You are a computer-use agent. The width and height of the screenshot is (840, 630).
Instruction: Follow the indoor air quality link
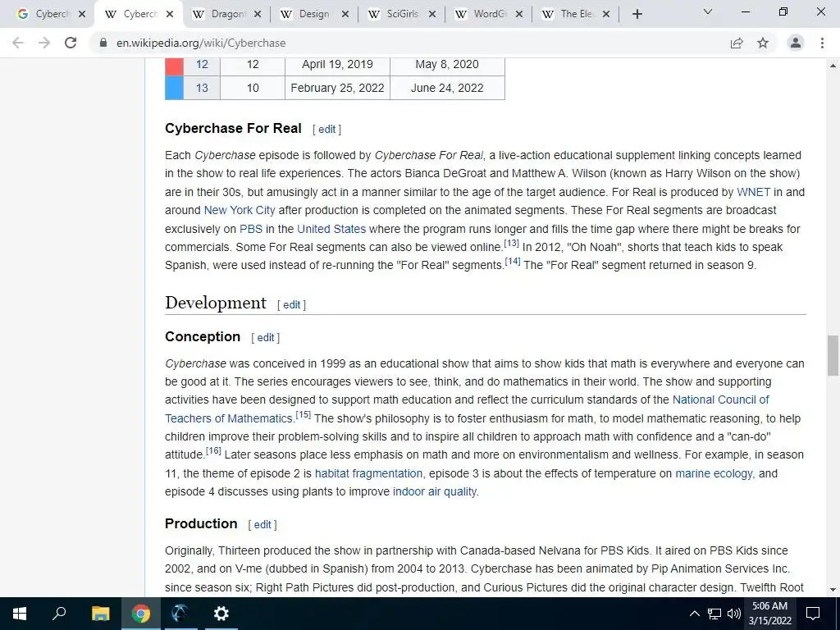435,492
